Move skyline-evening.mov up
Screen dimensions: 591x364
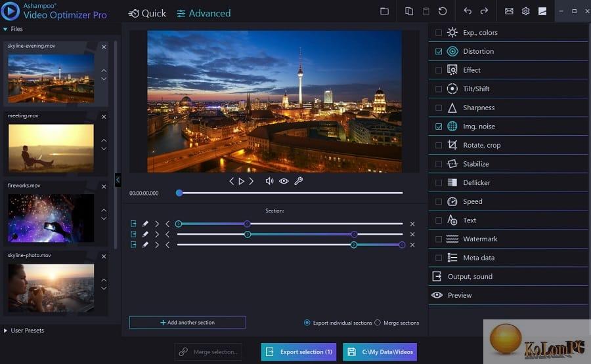tap(104, 71)
